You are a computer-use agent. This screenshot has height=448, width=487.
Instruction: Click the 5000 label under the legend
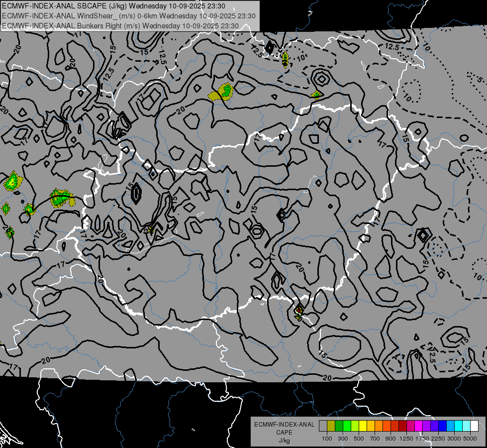(470, 439)
